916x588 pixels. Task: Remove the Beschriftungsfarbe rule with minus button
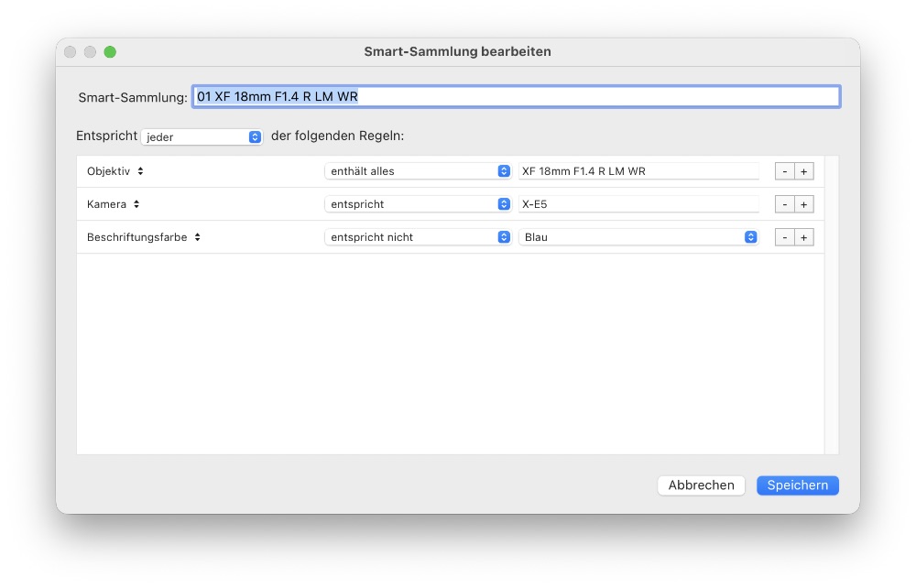tap(784, 237)
